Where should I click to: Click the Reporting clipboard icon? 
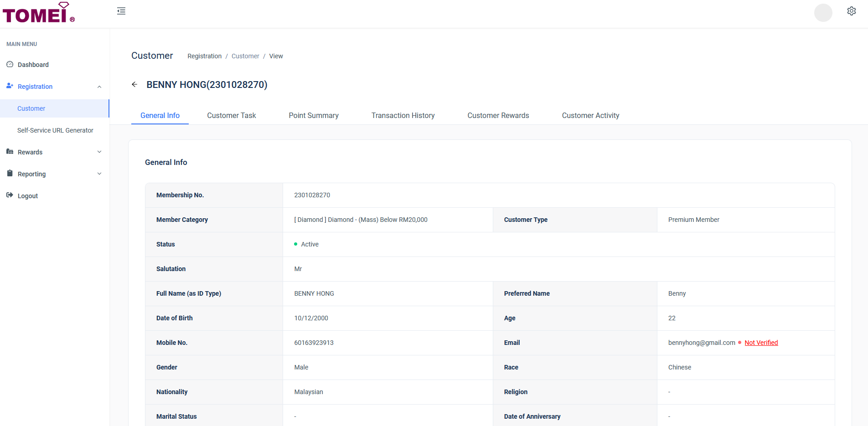point(10,173)
